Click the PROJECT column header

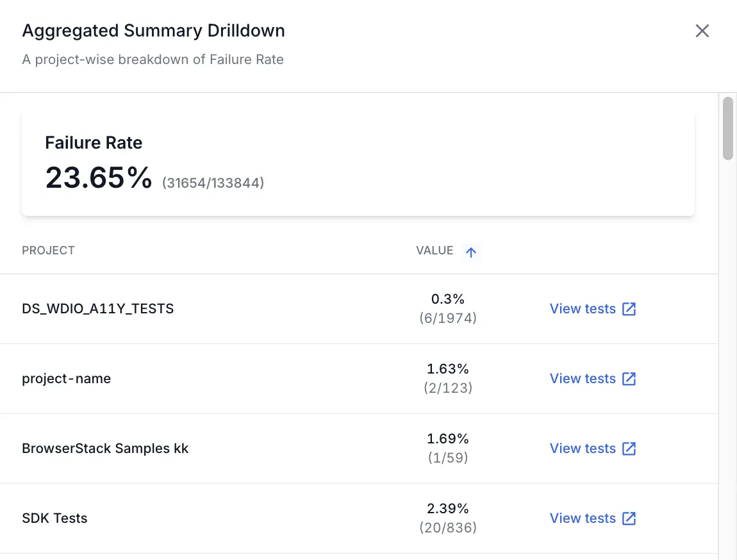[49, 251]
